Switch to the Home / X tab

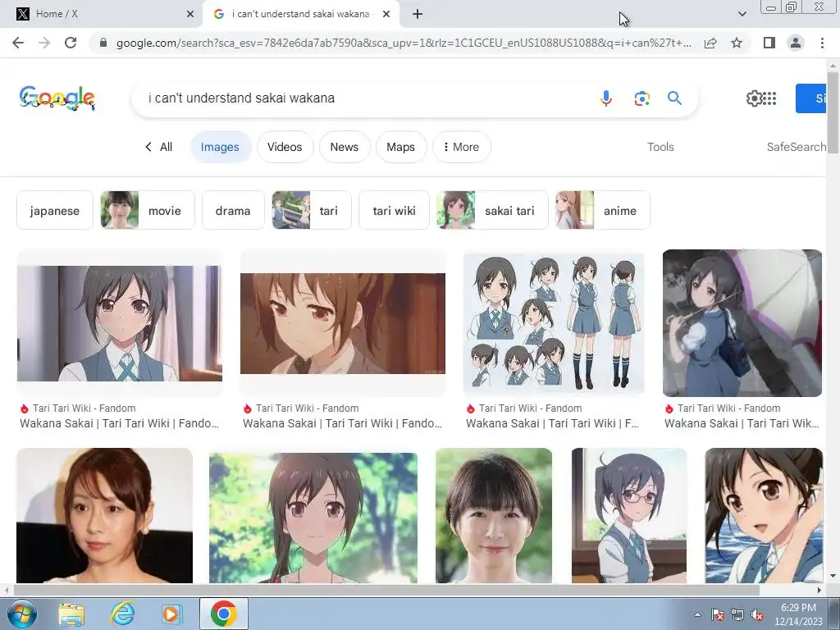point(102,15)
